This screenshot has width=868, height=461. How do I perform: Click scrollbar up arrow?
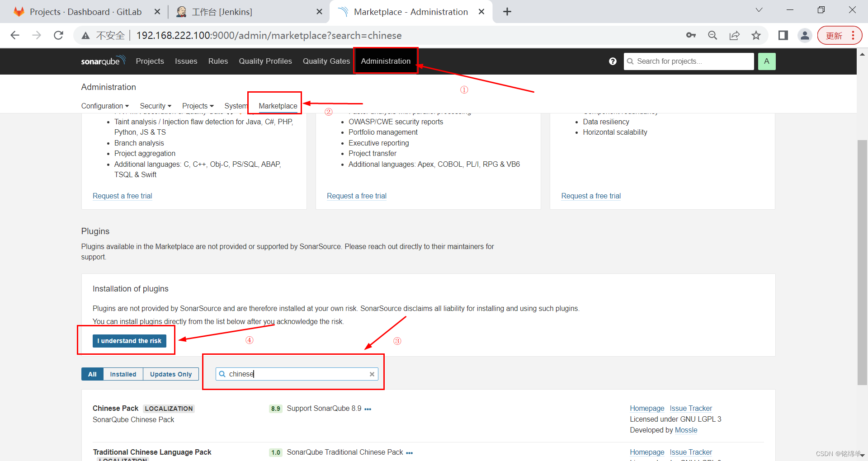coord(862,54)
